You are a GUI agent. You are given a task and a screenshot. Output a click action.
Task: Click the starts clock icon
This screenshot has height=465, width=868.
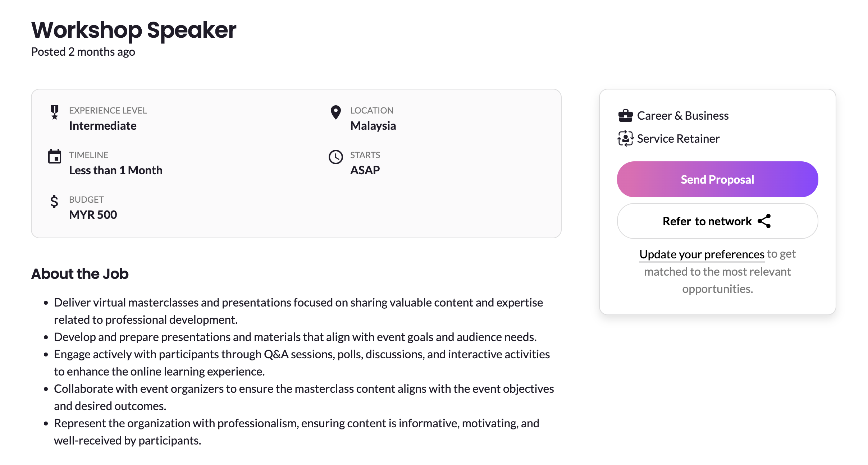(335, 157)
